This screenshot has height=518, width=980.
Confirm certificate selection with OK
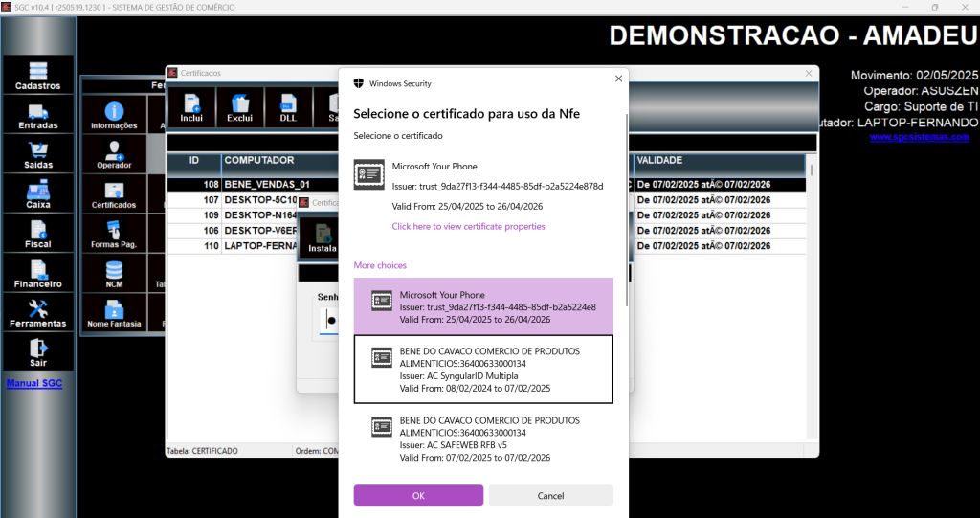(x=418, y=495)
